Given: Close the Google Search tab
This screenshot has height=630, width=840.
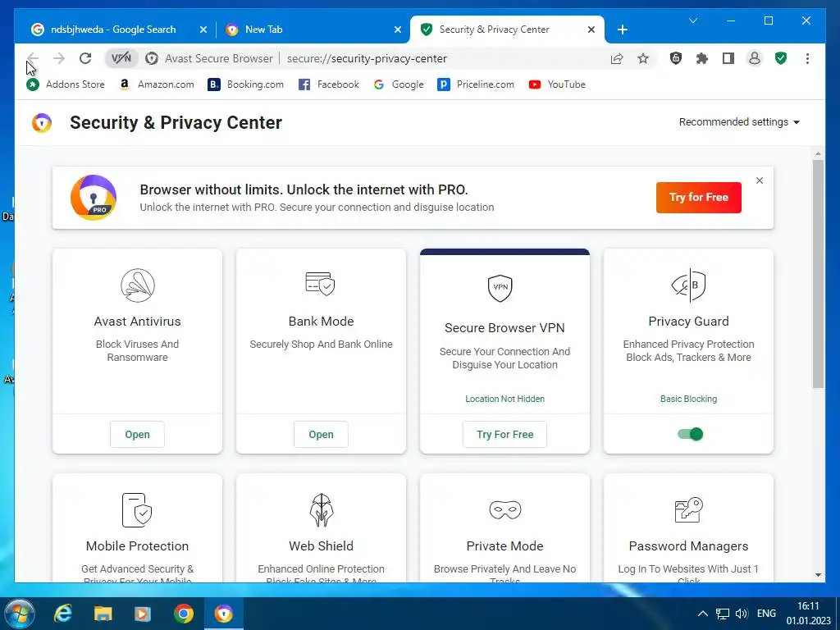Looking at the screenshot, I should point(203,30).
